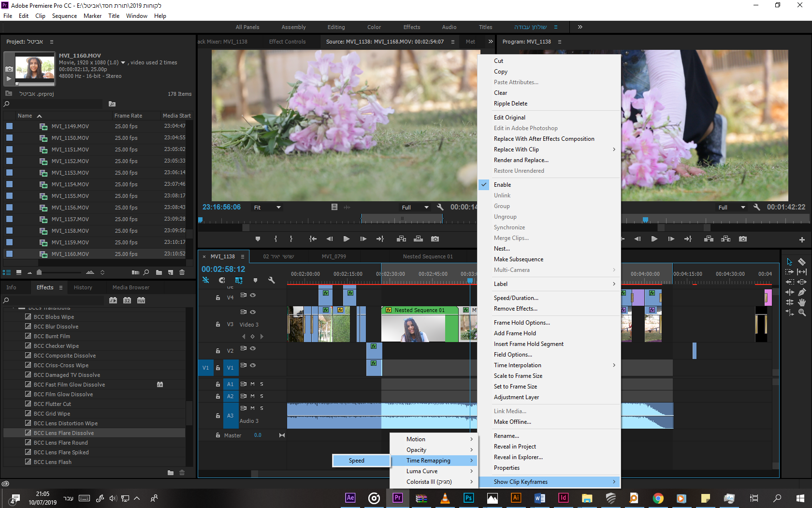
Task: Open After Effects from the taskbar
Action: [350, 498]
